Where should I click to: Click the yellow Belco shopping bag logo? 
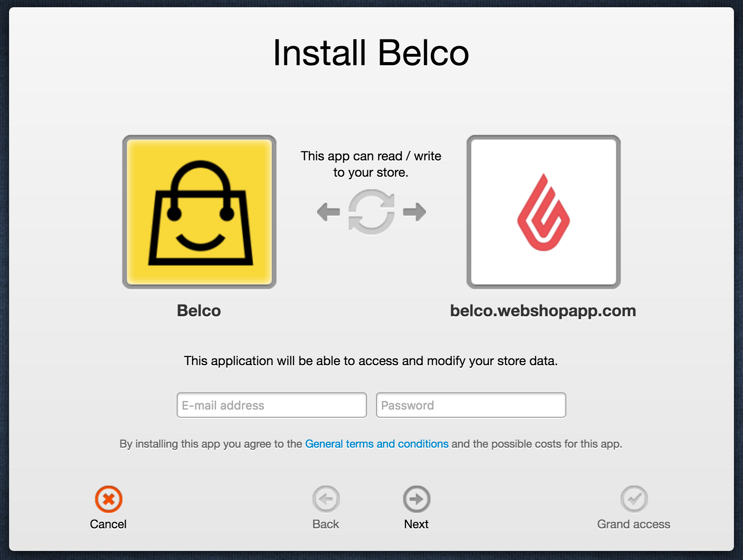[199, 212]
